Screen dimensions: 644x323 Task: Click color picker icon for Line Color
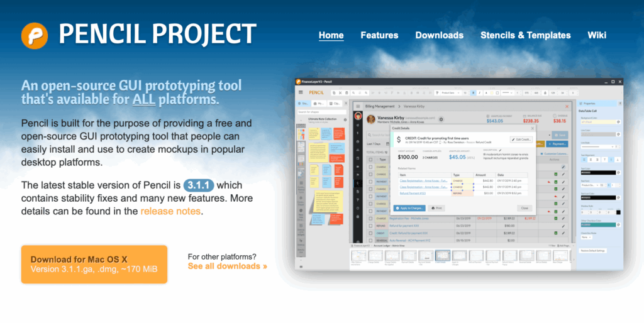(x=618, y=134)
